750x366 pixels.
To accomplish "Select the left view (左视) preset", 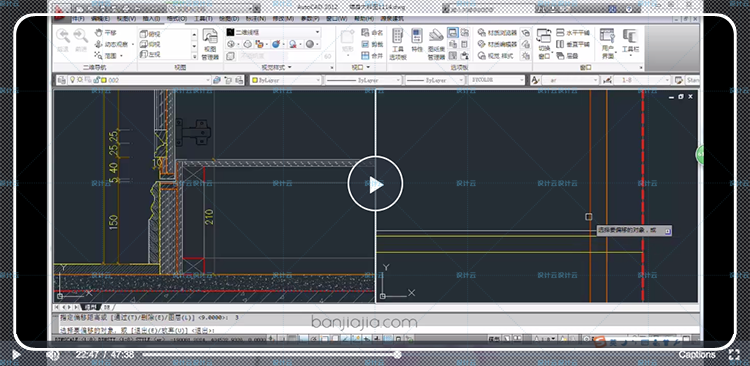I will pos(150,54).
